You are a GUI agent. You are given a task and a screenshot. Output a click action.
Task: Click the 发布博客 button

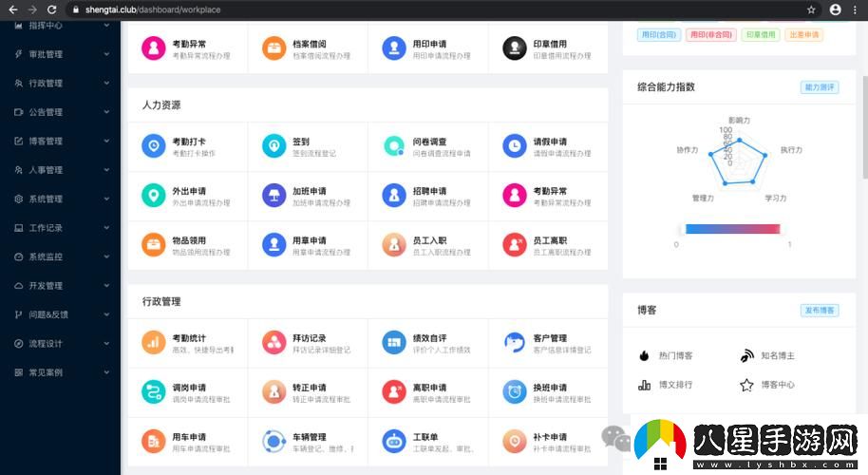click(820, 310)
